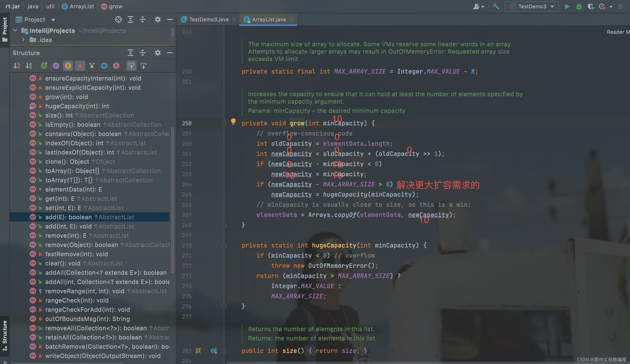Click the Reader Mode label
The image size is (630, 364).
pos(618,32)
